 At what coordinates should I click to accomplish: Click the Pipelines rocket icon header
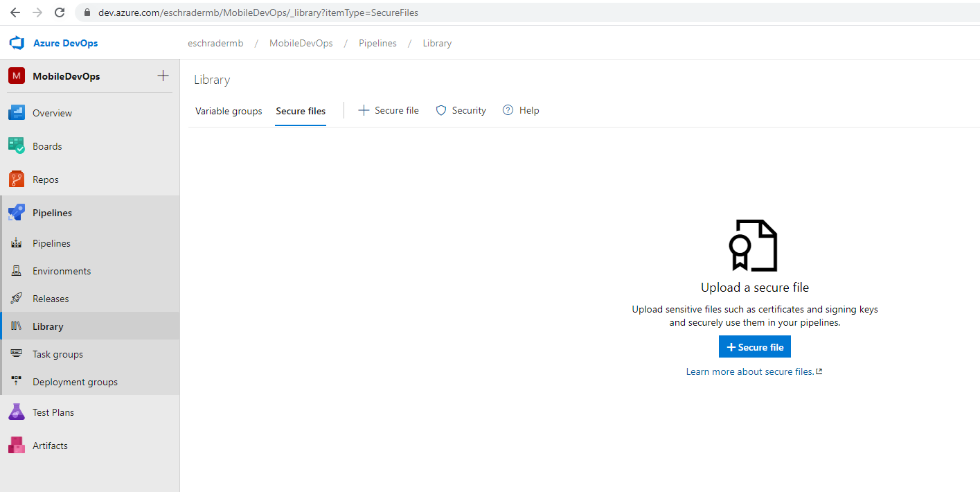point(17,213)
